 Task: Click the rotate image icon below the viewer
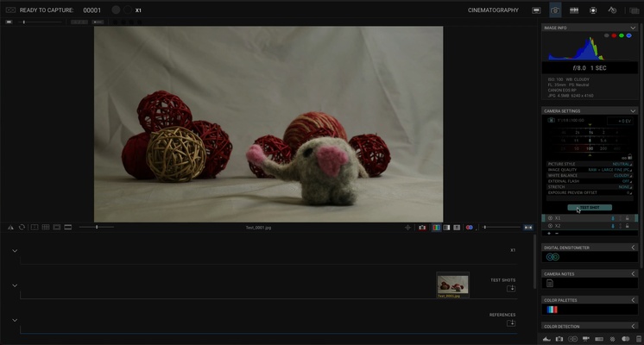[x=22, y=227]
